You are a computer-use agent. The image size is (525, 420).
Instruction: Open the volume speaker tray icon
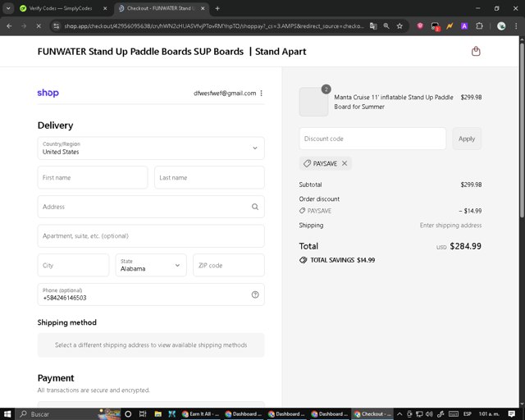point(429,414)
